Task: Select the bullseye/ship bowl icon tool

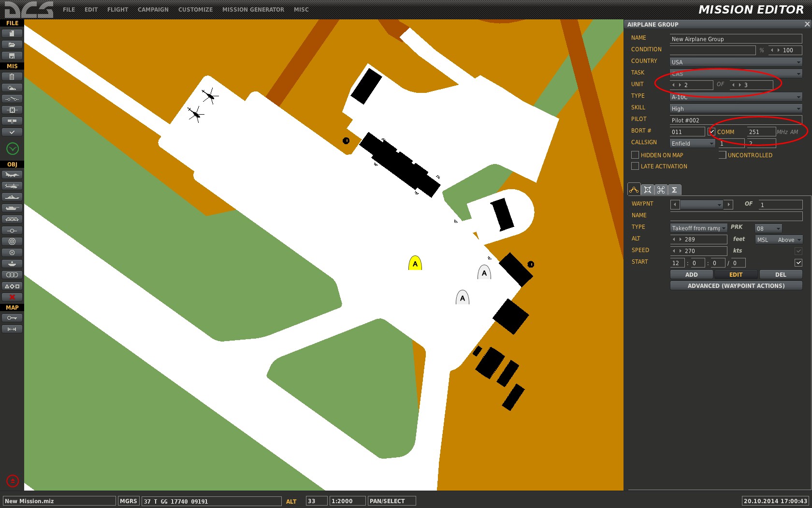Action: coord(12,264)
